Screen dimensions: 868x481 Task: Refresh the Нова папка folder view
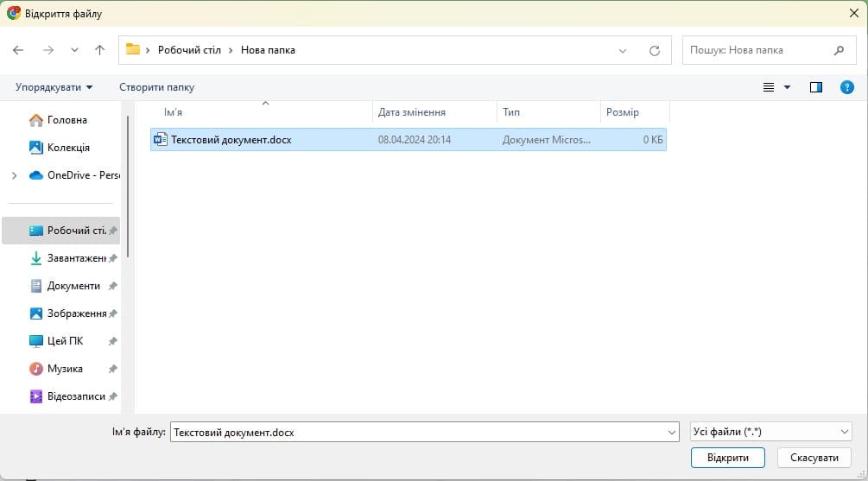pyautogui.click(x=655, y=50)
